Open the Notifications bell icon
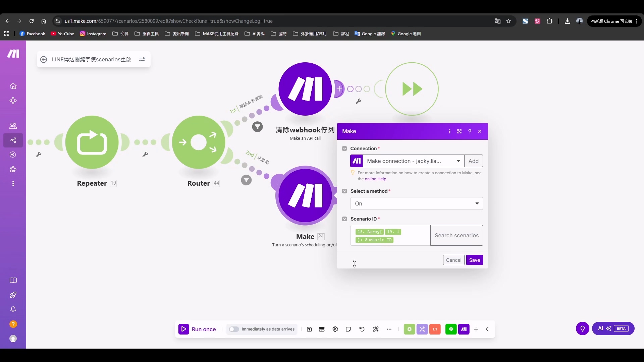Image resolution: width=644 pixels, height=362 pixels. [x=13, y=309]
